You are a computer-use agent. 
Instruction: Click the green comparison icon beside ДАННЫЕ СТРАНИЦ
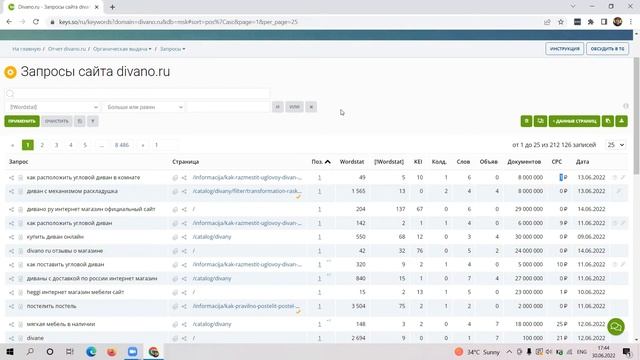coord(540,121)
